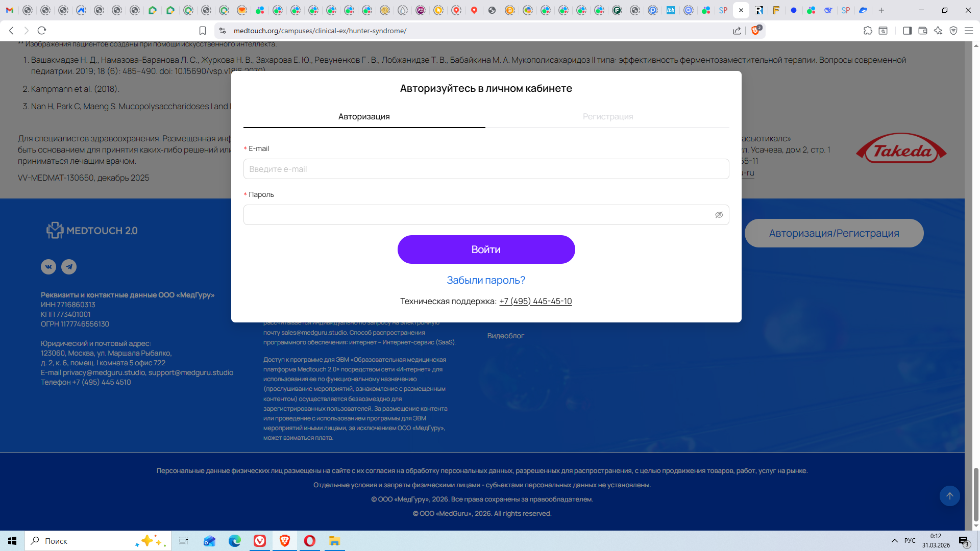
Task: Reload the page
Action: (x=42, y=31)
